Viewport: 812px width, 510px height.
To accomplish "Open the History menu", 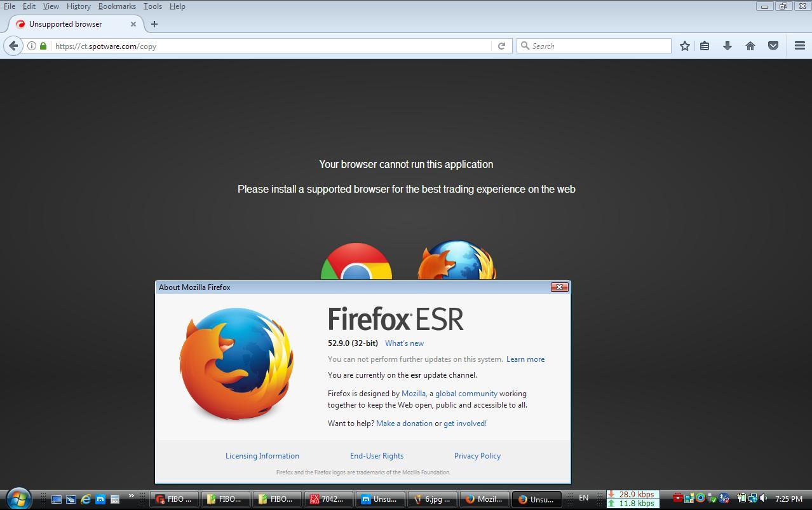I will [x=78, y=6].
